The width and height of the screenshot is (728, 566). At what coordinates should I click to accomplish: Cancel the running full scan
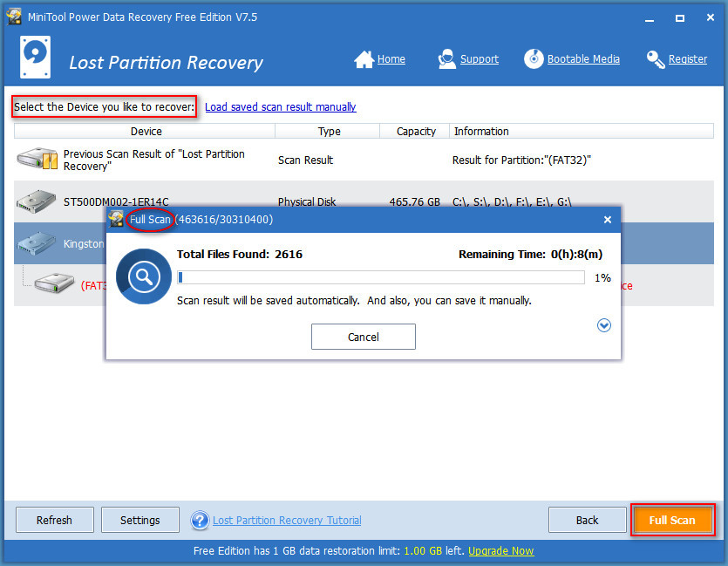[363, 337]
